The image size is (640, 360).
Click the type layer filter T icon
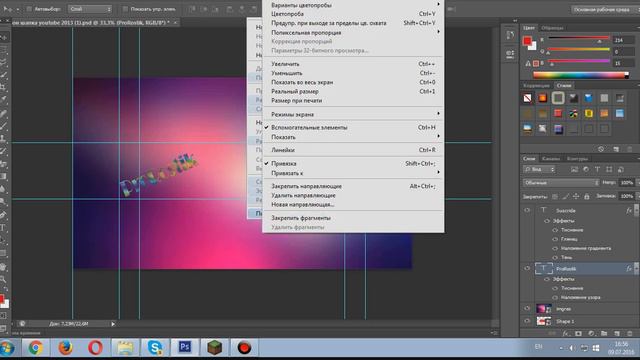pos(597,169)
